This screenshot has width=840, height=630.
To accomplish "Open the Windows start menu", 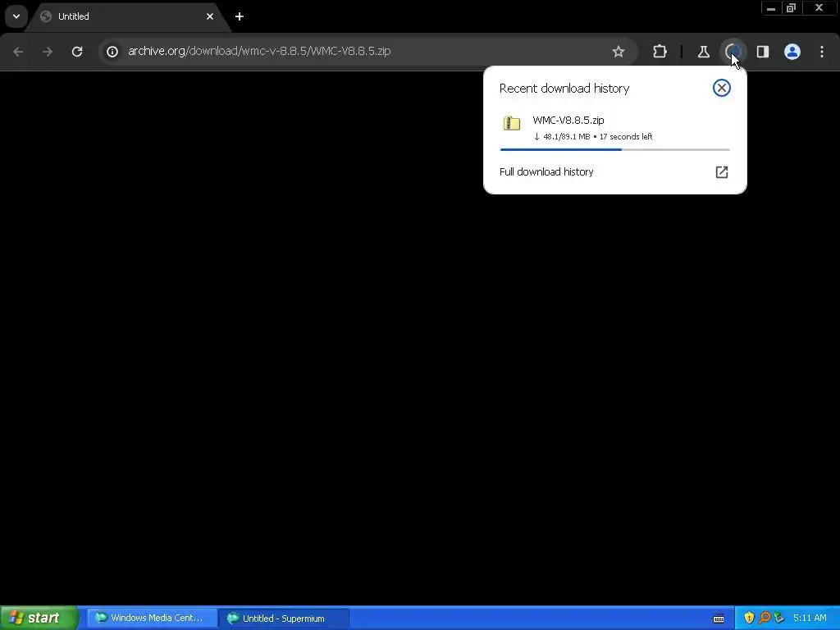I will click(39, 618).
